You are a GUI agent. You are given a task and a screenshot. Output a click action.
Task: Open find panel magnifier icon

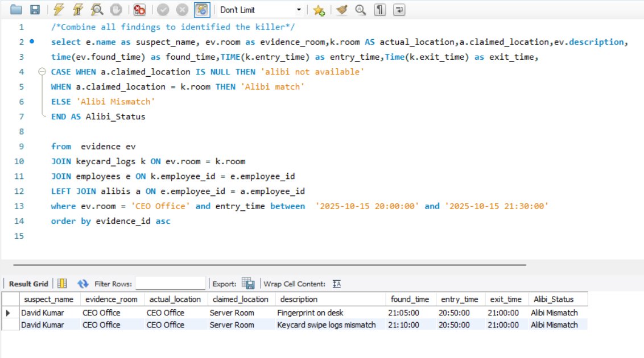pos(361,10)
